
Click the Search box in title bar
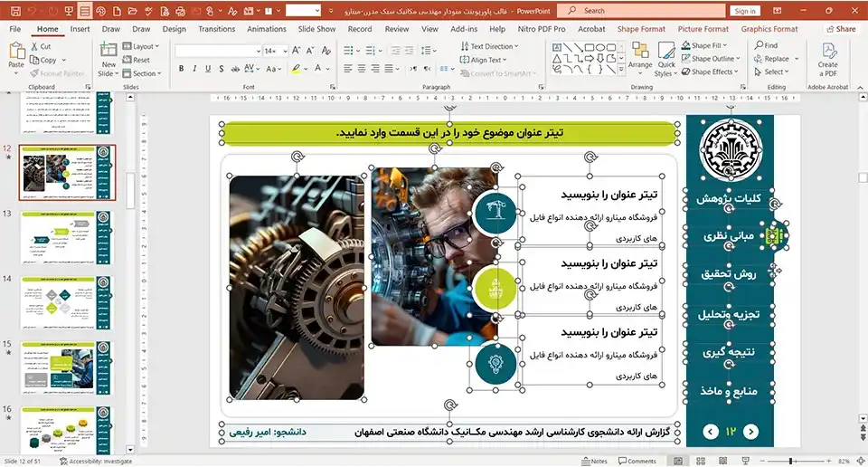[x=641, y=11]
